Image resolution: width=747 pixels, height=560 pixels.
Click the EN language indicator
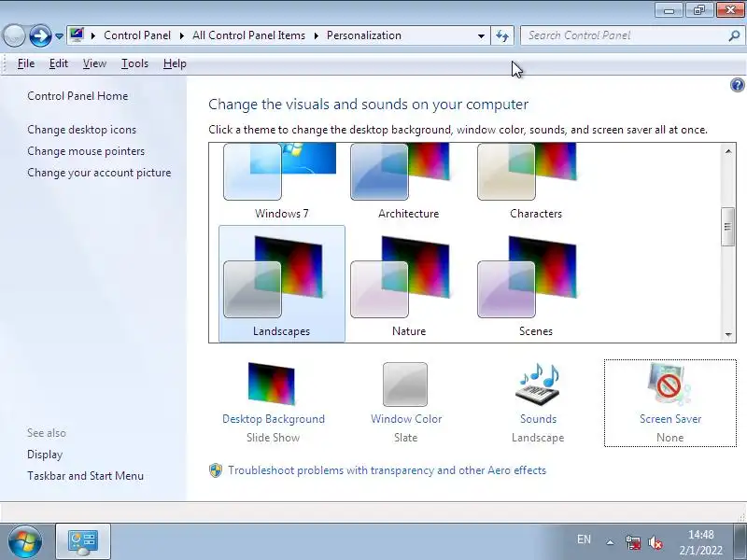pos(584,539)
